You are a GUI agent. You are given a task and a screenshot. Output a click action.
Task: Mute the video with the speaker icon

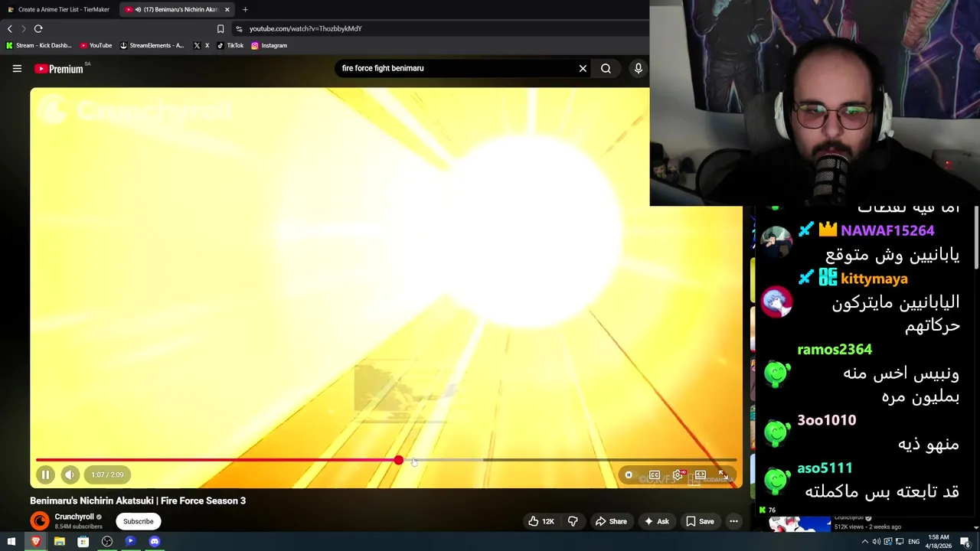pos(70,474)
